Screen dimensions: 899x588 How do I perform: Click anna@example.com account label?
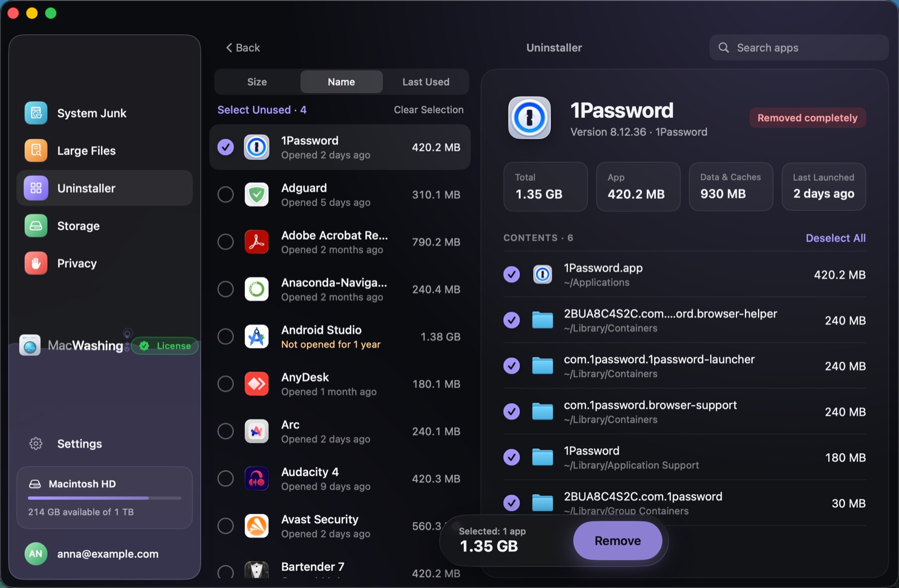tap(108, 554)
